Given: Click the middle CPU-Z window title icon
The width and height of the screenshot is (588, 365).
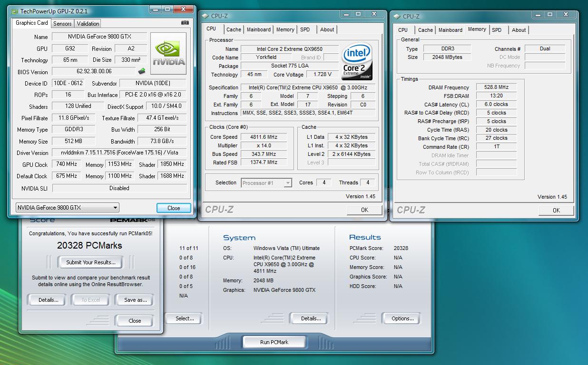Looking at the screenshot, I should tap(206, 16).
